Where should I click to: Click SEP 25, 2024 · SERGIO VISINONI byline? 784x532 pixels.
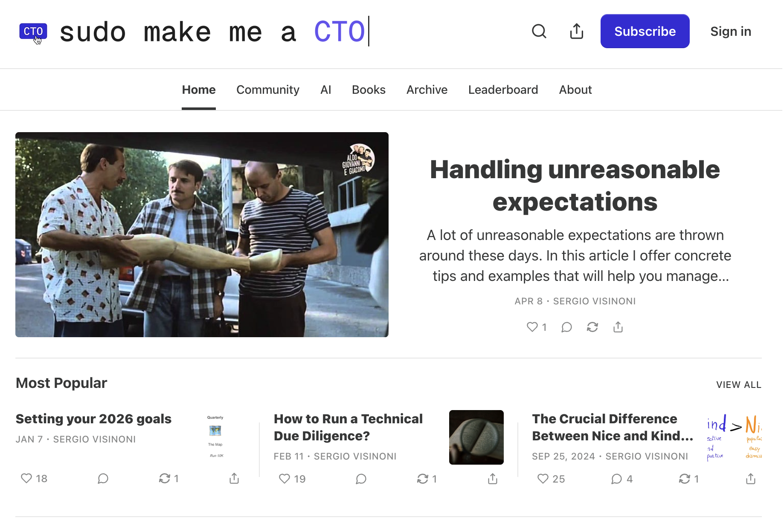(x=610, y=456)
